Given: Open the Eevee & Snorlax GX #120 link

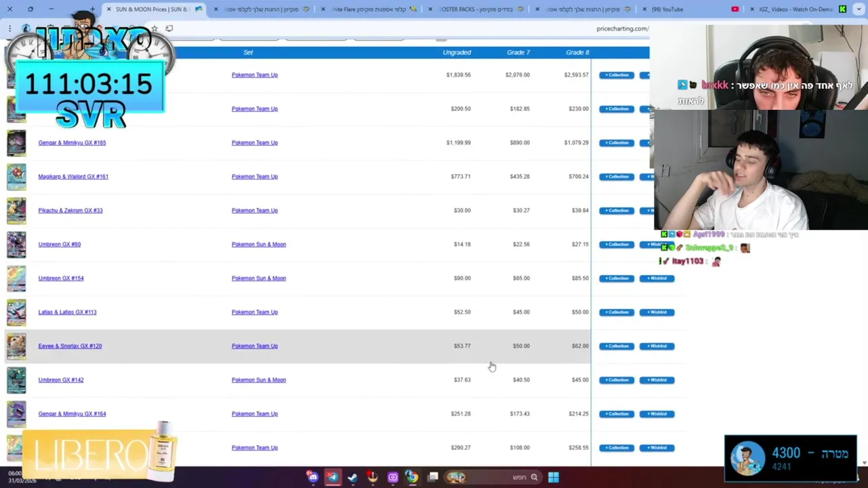Looking at the screenshot, I should point(70,346).
